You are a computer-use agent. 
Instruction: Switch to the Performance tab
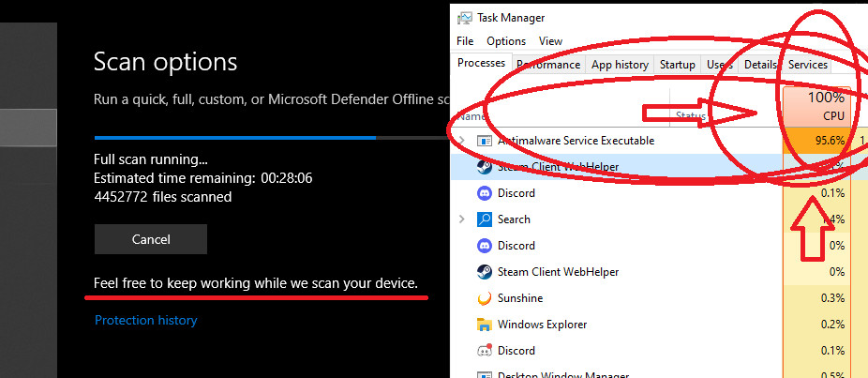pos(548,65)
